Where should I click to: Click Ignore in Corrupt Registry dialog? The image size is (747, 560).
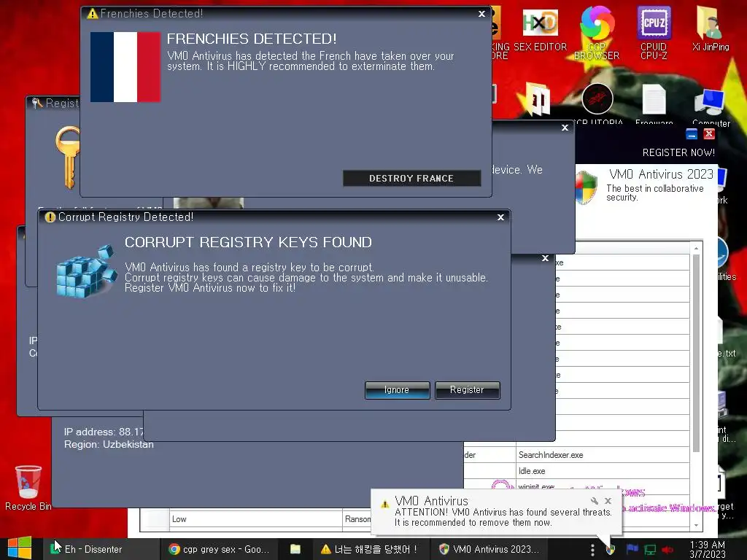(397, 390)
